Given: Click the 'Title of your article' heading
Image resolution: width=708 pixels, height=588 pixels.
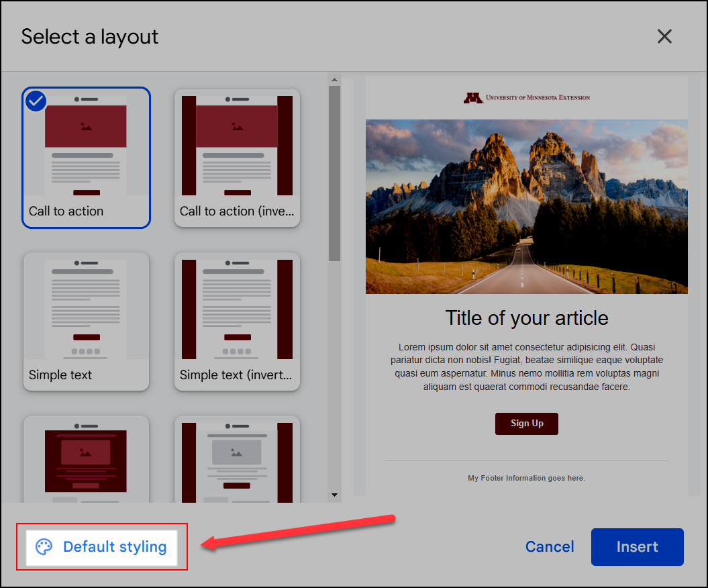Looking at the screenshot, I should pos(527,318).
